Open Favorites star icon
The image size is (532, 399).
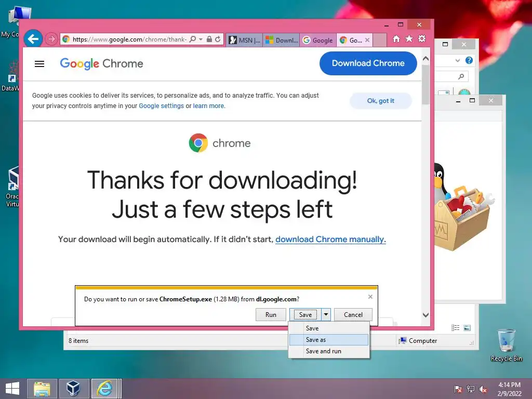pyautogui.click(x=409, y=39)
